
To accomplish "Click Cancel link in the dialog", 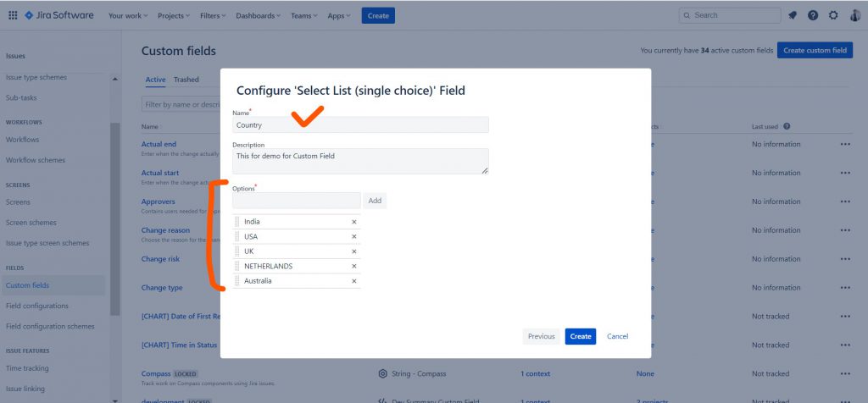I will pos(617,336).
